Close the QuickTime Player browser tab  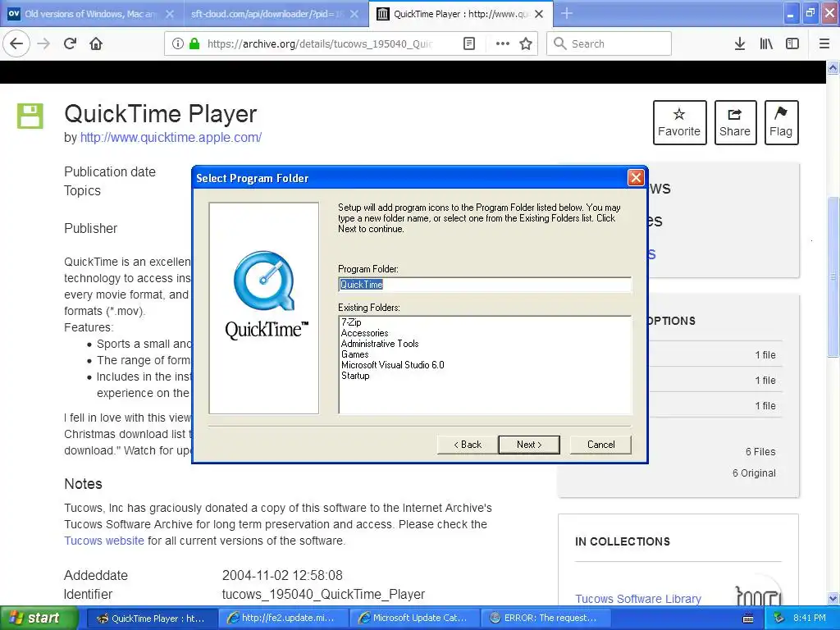click(539, 14)
